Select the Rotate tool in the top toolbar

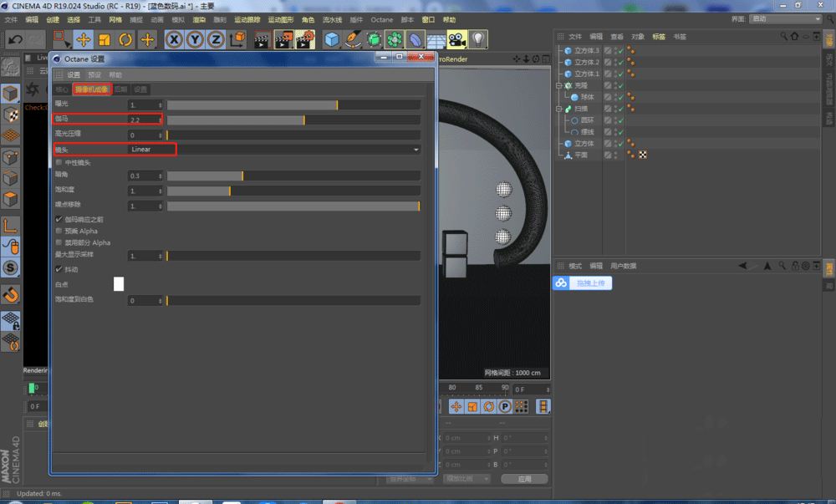click(x=125, y=39)
